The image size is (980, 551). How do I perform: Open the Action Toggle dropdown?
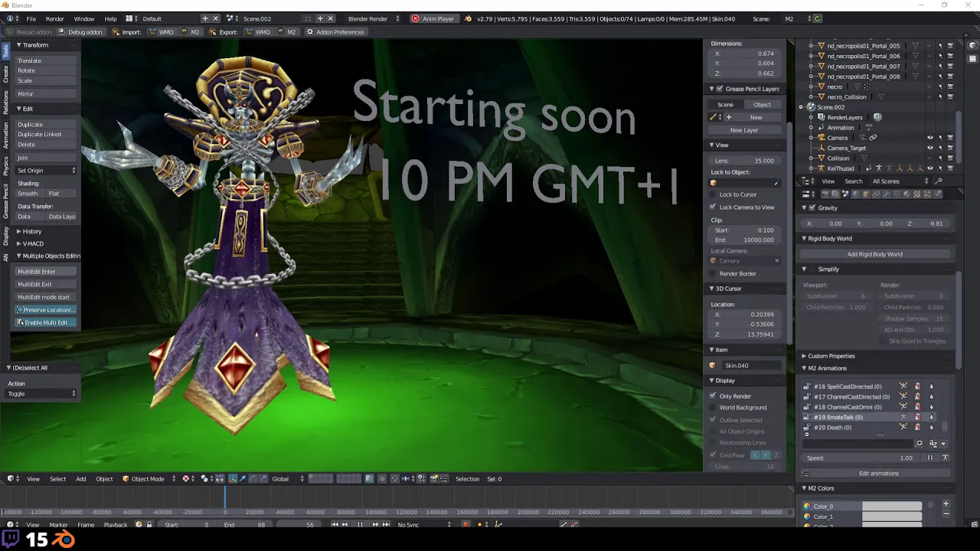point(42,393)
